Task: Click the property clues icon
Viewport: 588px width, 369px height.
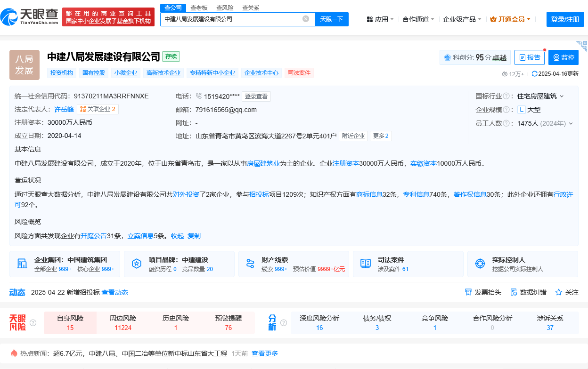Action: 250,264
